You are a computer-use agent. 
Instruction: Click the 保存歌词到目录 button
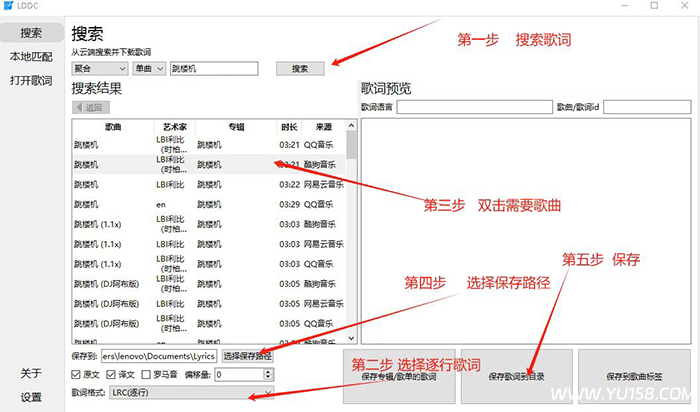516,377
